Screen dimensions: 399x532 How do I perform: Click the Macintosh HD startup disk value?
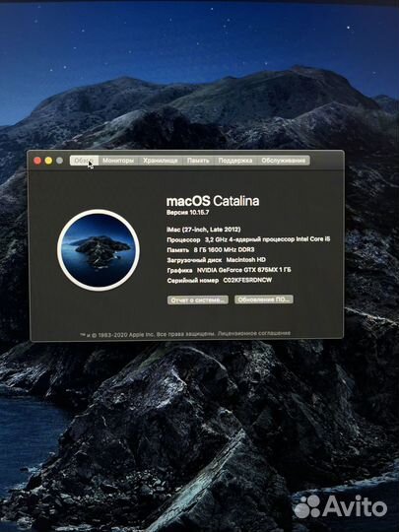pos(245,260)
